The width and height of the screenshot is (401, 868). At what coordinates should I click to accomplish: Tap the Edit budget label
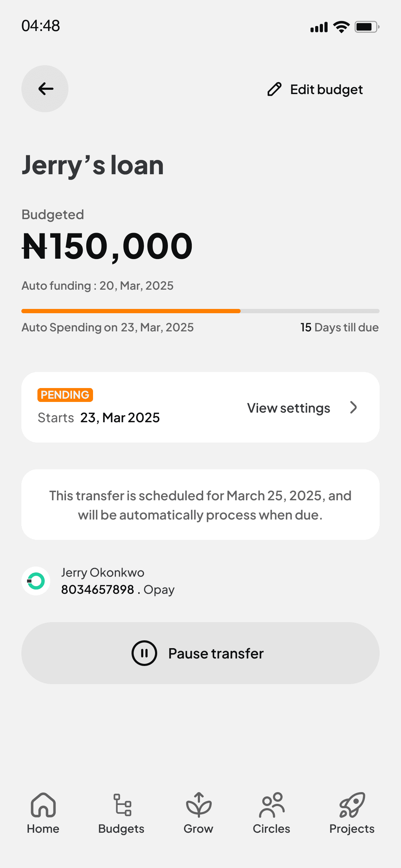[x=327, y=89]
